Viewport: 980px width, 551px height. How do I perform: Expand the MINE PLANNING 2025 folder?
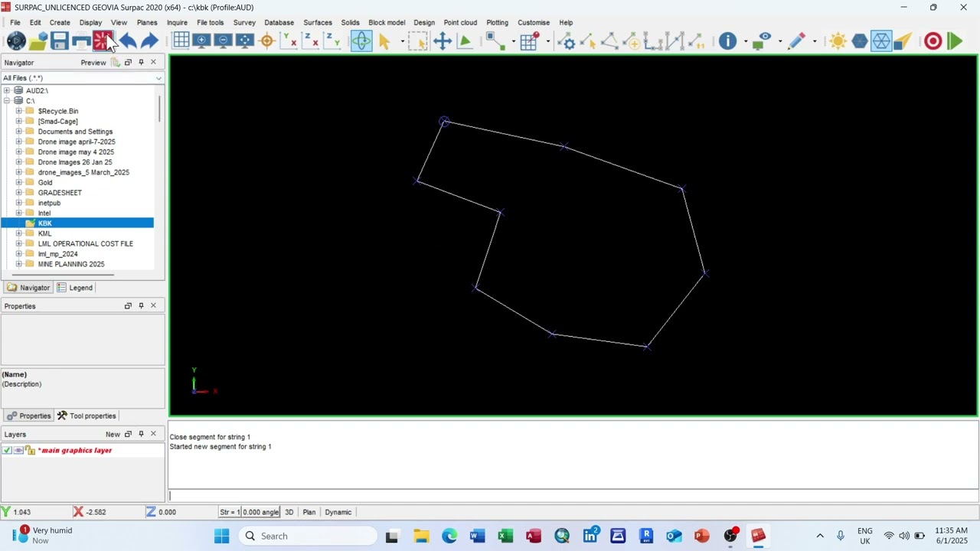pos(19,264)
